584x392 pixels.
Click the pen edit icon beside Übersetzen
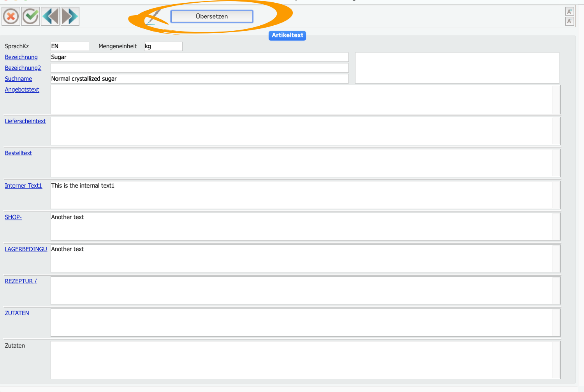pyautogui.click(x=153, y=17)
